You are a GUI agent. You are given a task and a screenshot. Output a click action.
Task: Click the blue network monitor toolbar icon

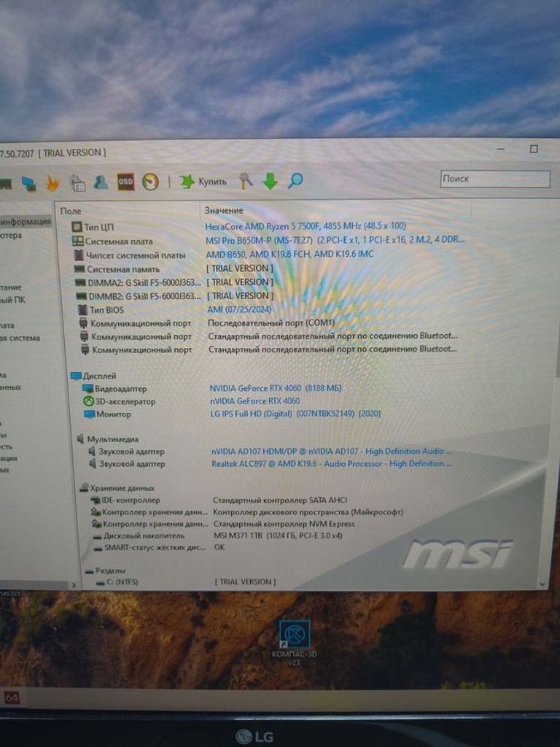point(28,183)
